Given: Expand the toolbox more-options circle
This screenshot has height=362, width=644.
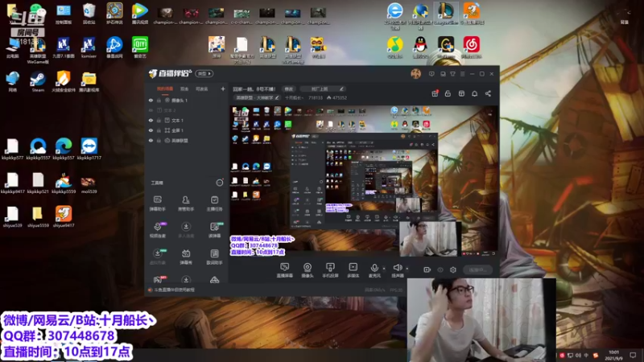Looking at the screenshot, I should 220,183.
